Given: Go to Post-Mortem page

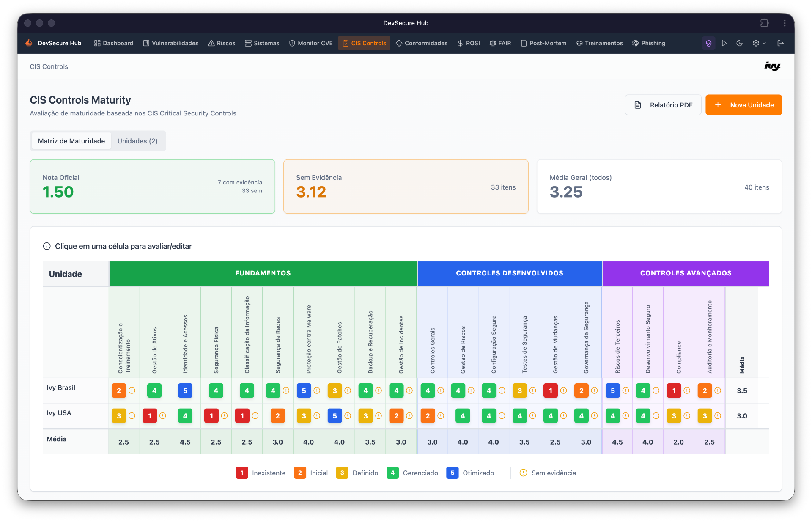Looking at the screenshot, I should coord(543,43).
